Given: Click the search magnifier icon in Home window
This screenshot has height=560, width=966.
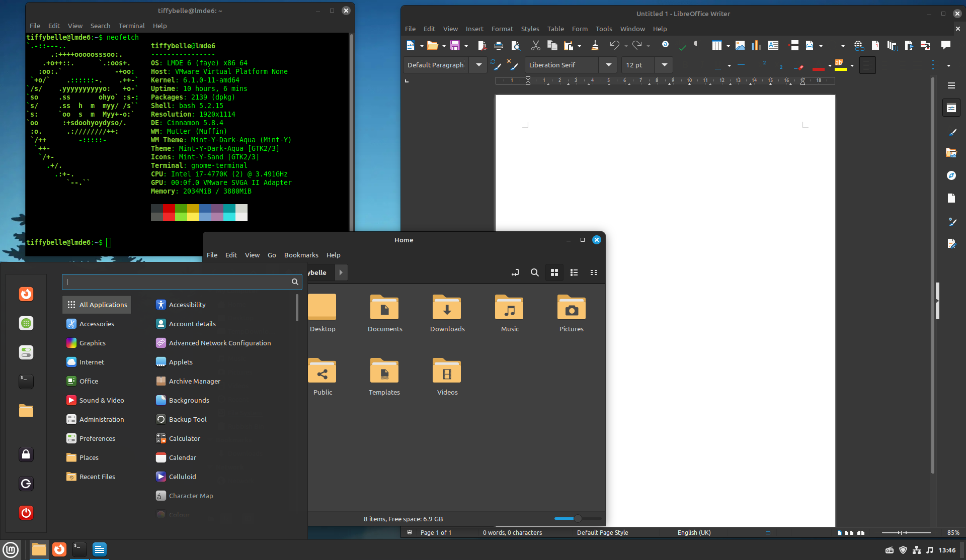Looking at the screenshot, I should (x=535, y=272).
